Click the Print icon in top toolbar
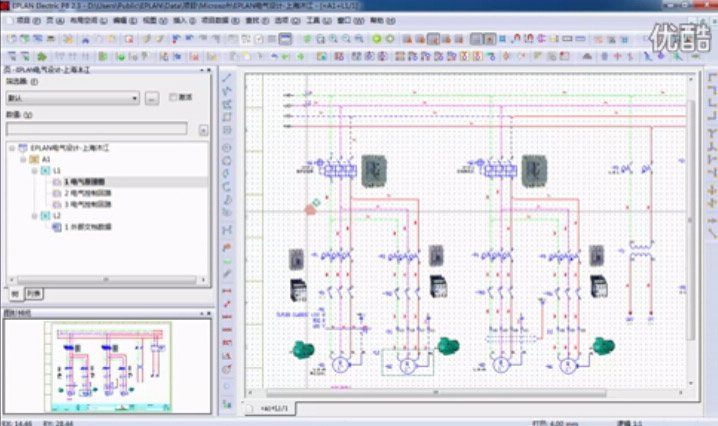The width and height of the screenshot is (718, 426). pyautogui.click(x=50, y=39)
